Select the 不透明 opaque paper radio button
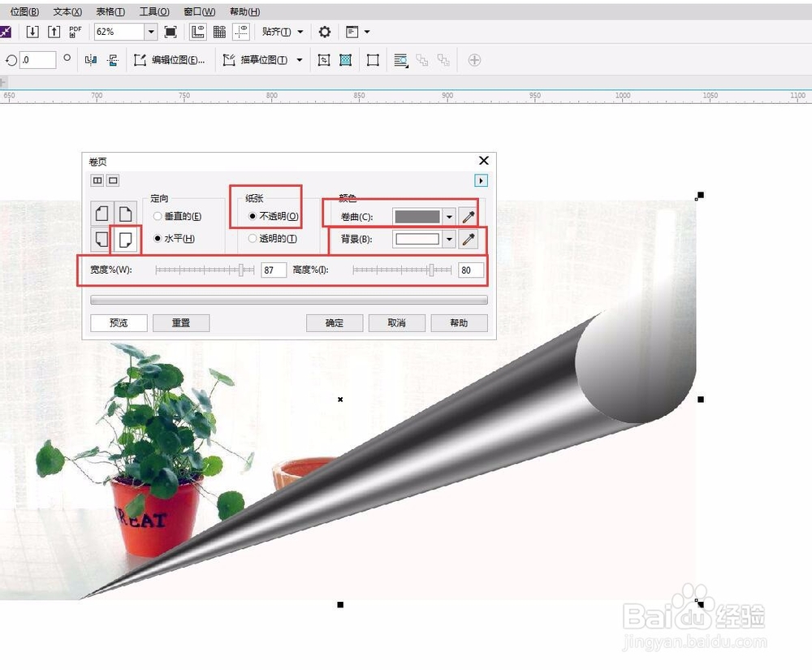This screenshot has height=670, width=812. point(254,215)
